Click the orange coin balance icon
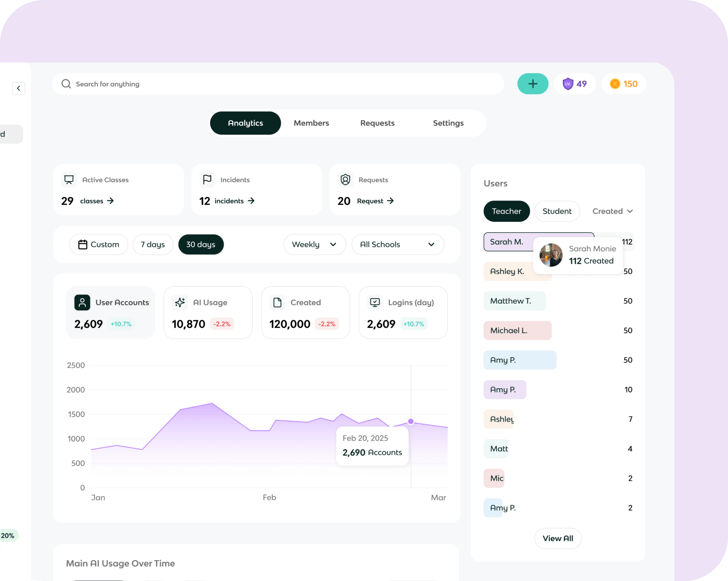728x581 pixels. click(x=615, y=84)
